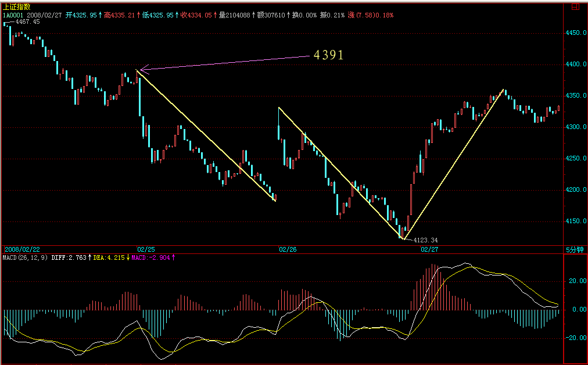The image size is (588, 365).
Task: Click the magenta arrowhead pointing at the 02/25 peak
Action: [x=143, y=70]
